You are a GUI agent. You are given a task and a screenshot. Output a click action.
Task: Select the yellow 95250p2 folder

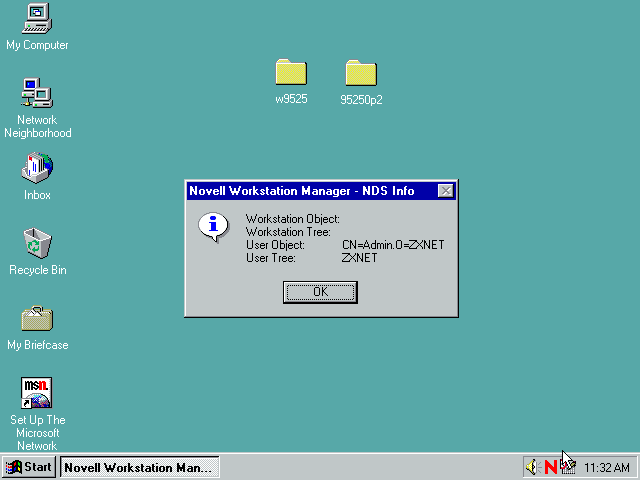(x=361, y=73)
